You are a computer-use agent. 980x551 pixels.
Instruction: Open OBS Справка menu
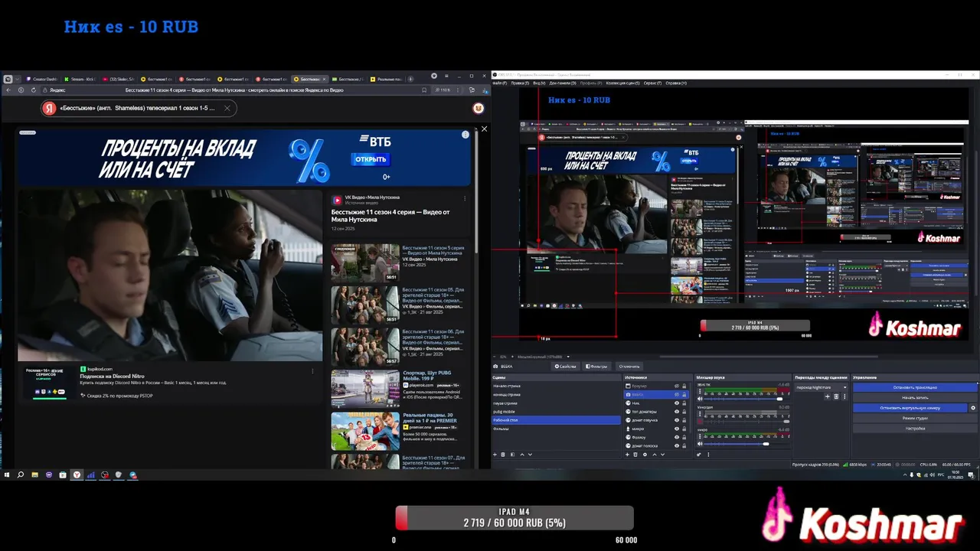pyautogui.click(x=676, y=83)
